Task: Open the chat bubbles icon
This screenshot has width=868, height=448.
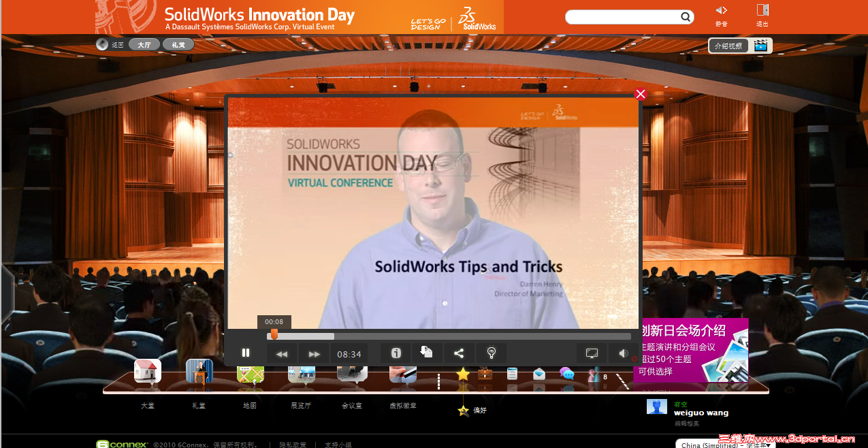Action: 566,373
